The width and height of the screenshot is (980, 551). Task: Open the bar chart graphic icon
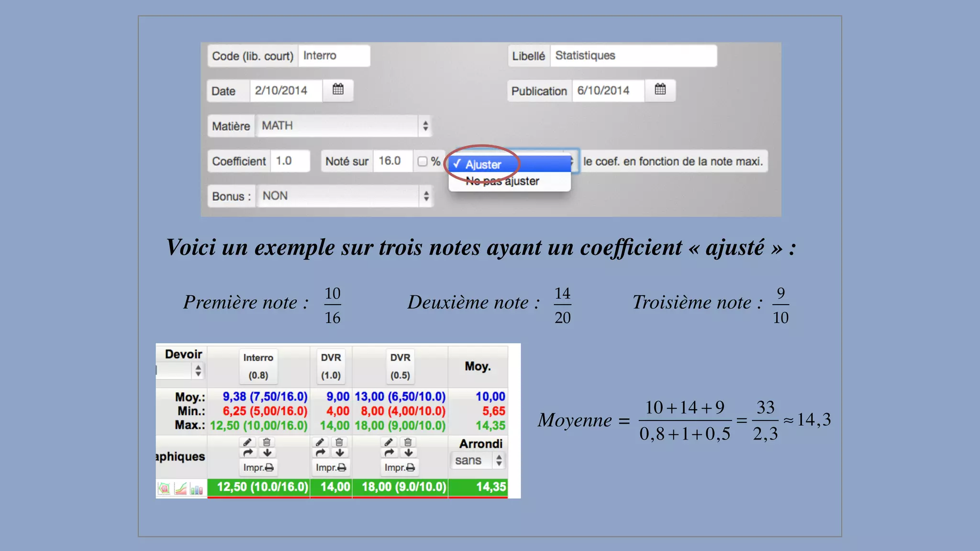coord(197,488)
